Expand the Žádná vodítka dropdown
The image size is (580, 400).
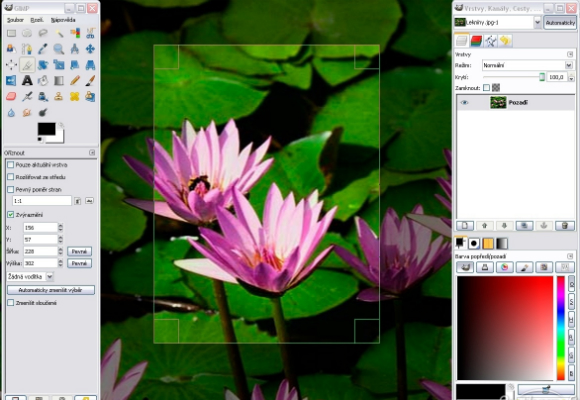[x=30, y=276]
